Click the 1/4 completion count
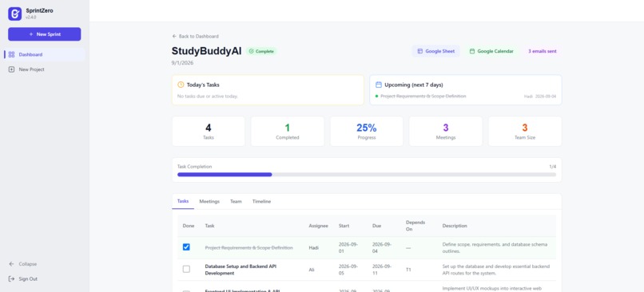This screenshot has height=292, width=644. click(x=552, y=167)
